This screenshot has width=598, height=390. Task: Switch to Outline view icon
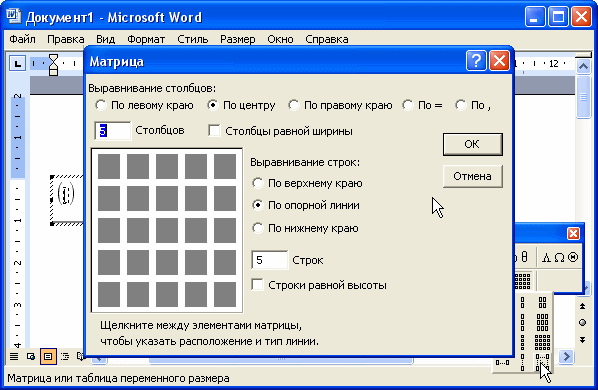65,356
